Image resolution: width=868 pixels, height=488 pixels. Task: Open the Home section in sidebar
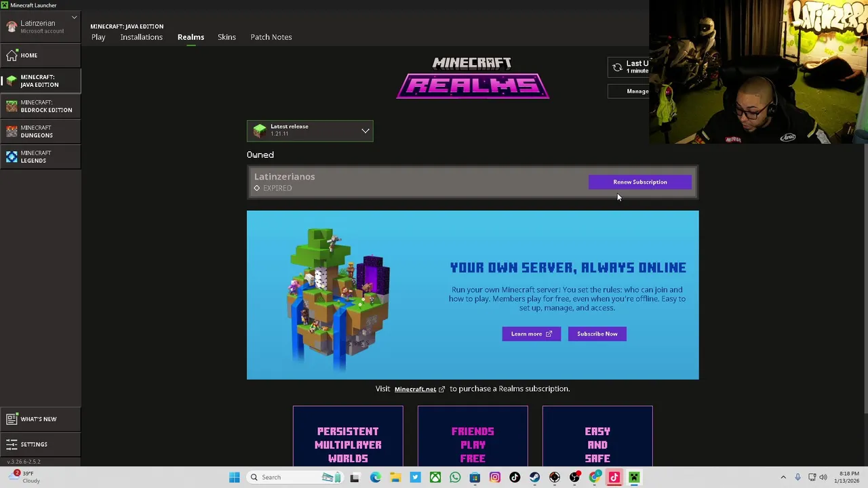pos(40,55)
